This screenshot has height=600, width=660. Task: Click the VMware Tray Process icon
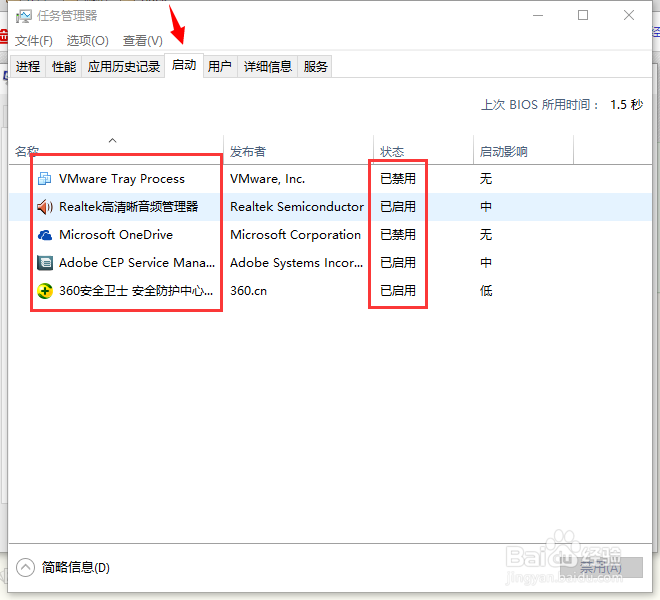[x=45, y=179]
